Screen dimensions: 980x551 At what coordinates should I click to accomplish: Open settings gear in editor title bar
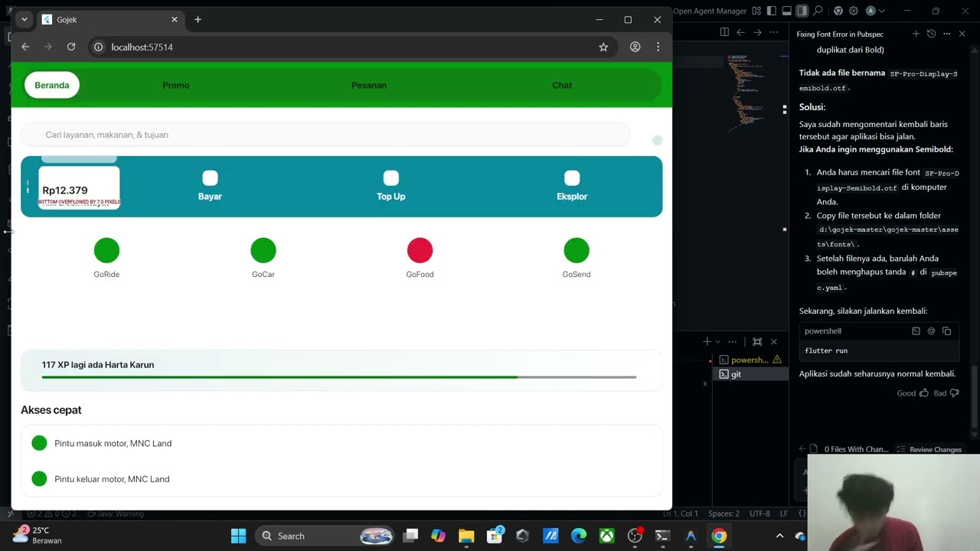pyautogui.click(x=854, y=11)
